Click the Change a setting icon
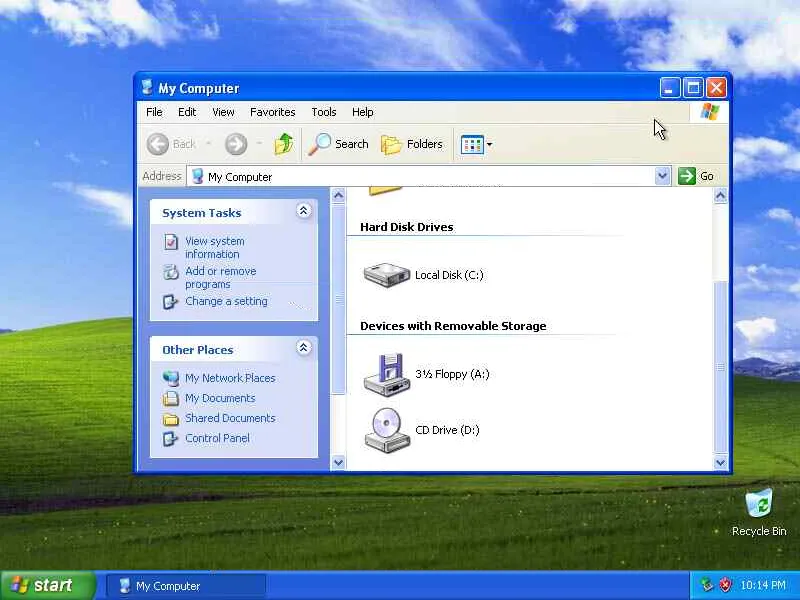 click(170, 302)
